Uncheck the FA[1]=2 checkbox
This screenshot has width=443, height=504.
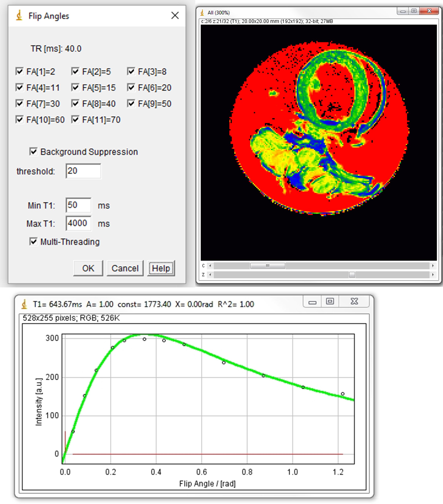19,72
